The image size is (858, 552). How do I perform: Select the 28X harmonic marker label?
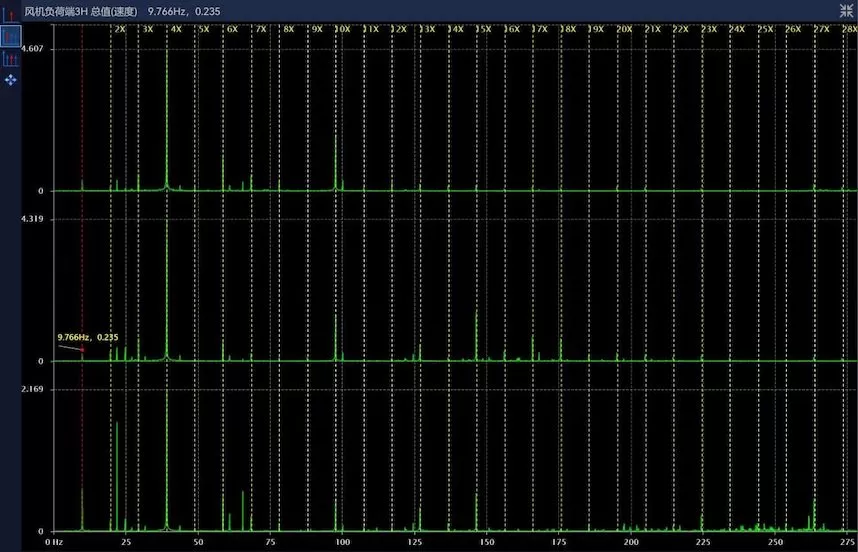point(850,30)
